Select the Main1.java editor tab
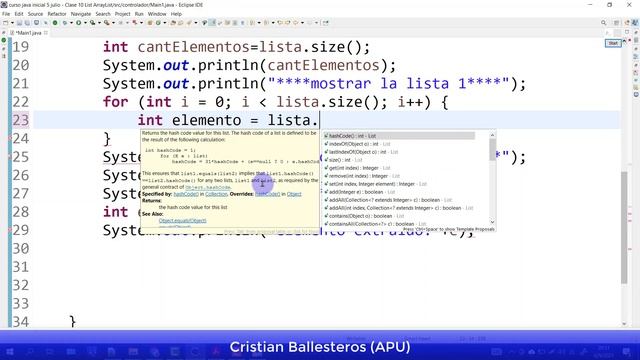Image resolution: width=640 pixels, height=360 pixels. [x=28, y=33]
